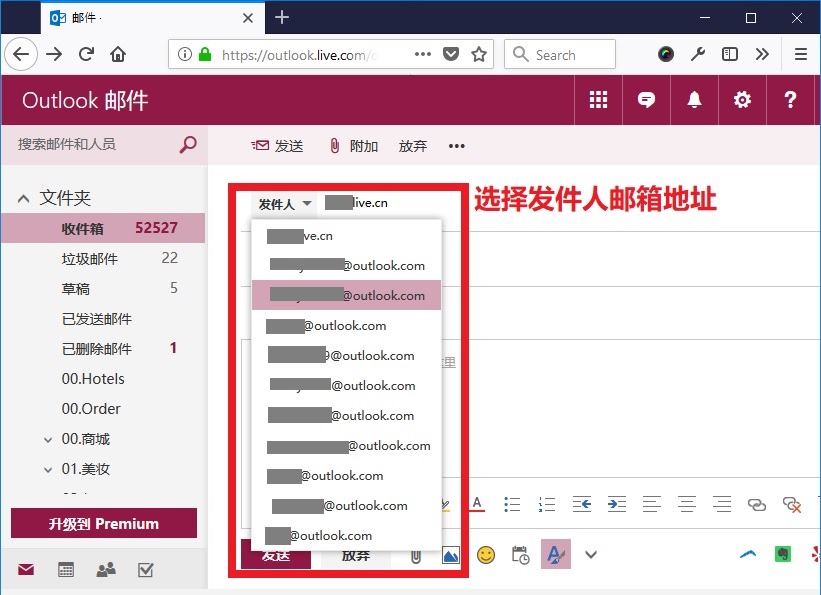Screen dimensions: 821x595
Task: Collapse the 文件夹 folder section
Action: pyautogui.click(x=24, y=199)
